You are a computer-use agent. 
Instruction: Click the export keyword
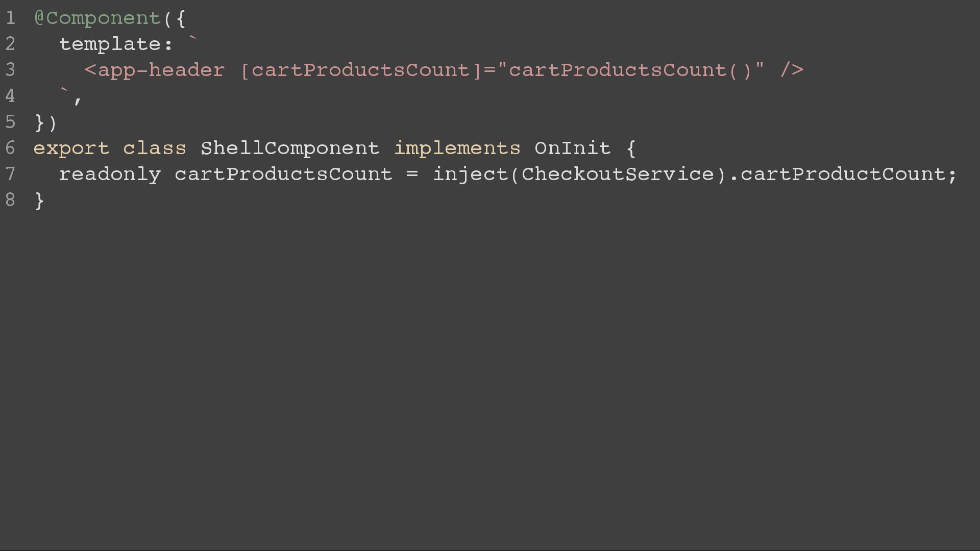coord(71,149)
